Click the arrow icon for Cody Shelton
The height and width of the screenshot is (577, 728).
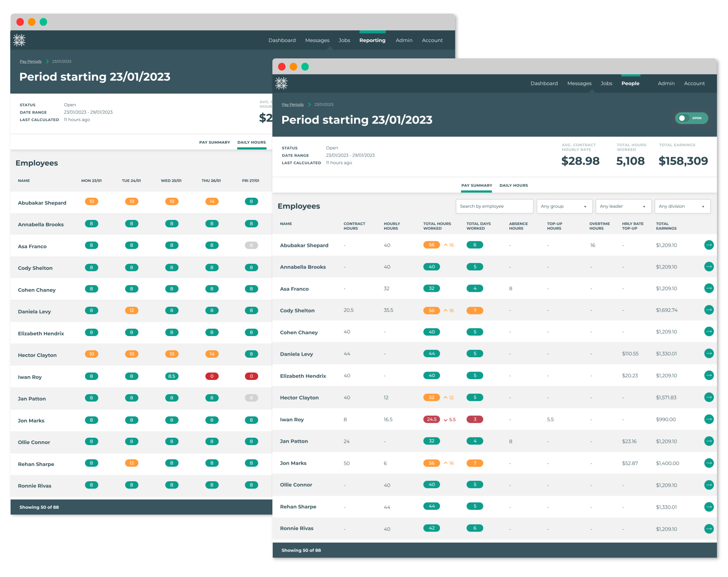[x=709, y=310]
